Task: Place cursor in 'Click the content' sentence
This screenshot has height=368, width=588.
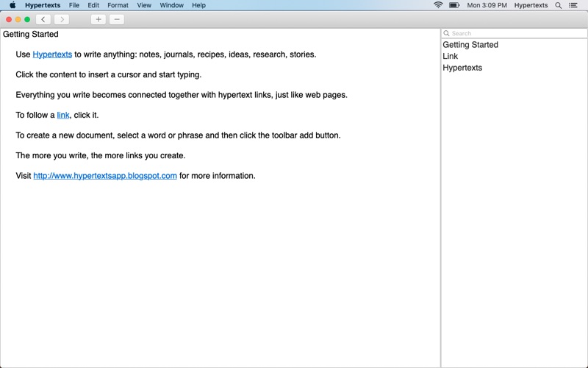Action: pyautogui.click(x=109, y=75)
